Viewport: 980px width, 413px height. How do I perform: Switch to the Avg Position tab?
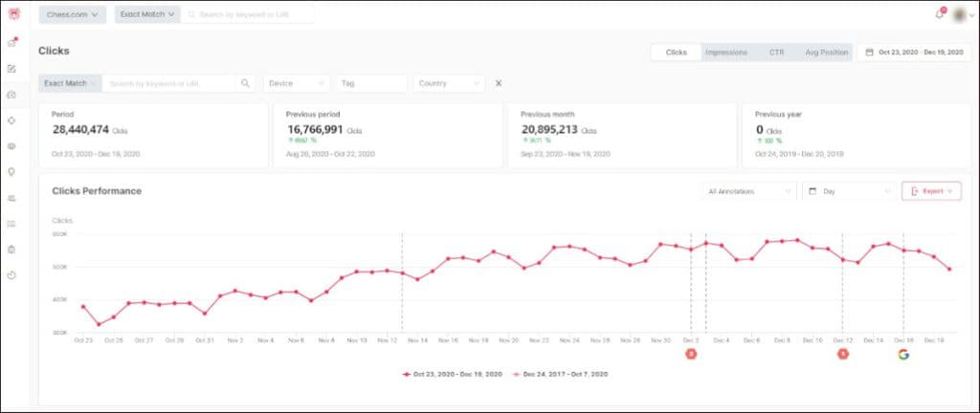click(x=826, y=53)
